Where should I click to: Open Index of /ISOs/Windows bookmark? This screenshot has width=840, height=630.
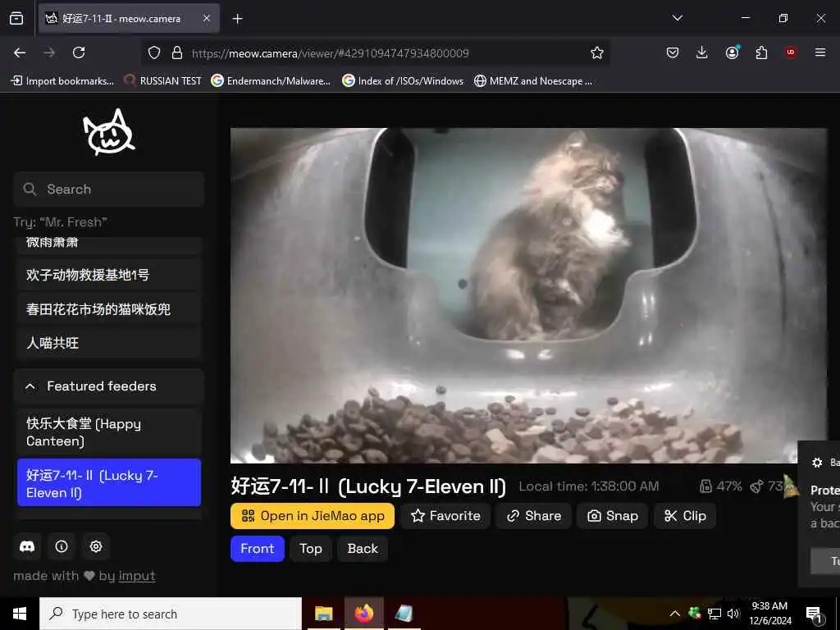point(403,81)
